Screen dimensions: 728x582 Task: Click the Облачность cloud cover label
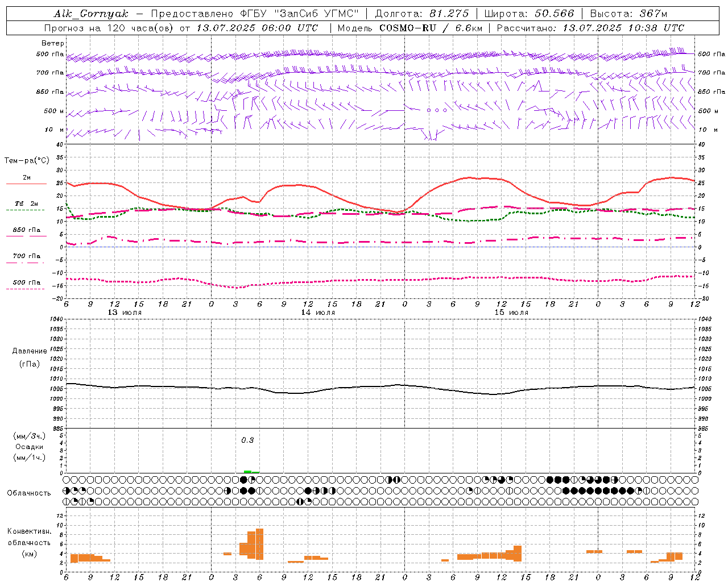29,493
